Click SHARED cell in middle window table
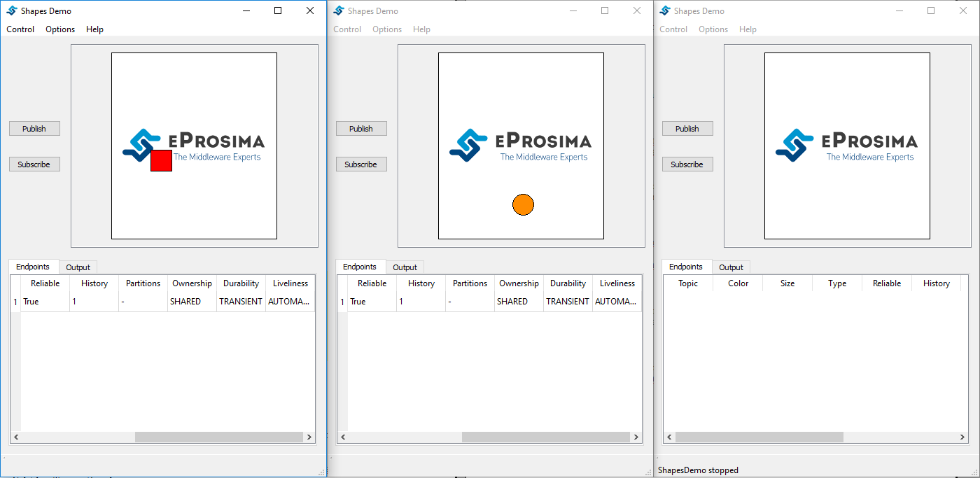 tap(519, 302)
